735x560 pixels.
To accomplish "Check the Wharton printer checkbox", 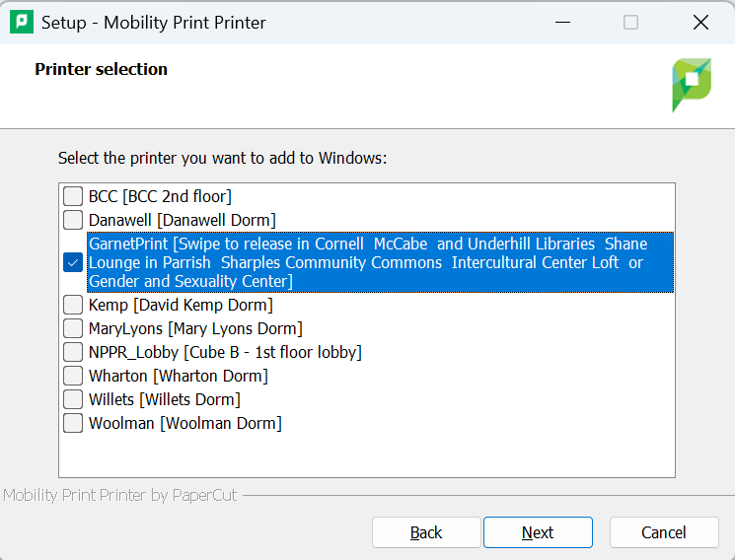I will coord(73,376).
